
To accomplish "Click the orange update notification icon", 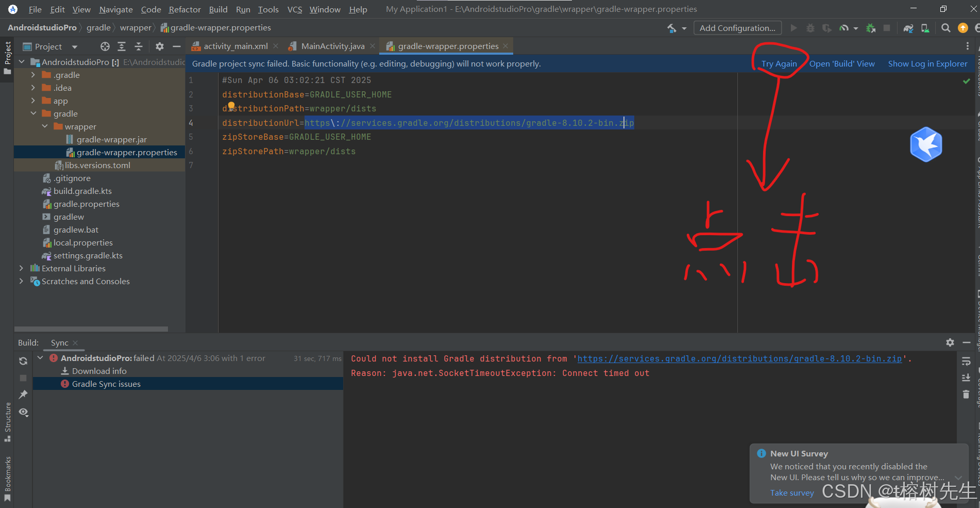I will pyautogui.click(x=962, y=28).
